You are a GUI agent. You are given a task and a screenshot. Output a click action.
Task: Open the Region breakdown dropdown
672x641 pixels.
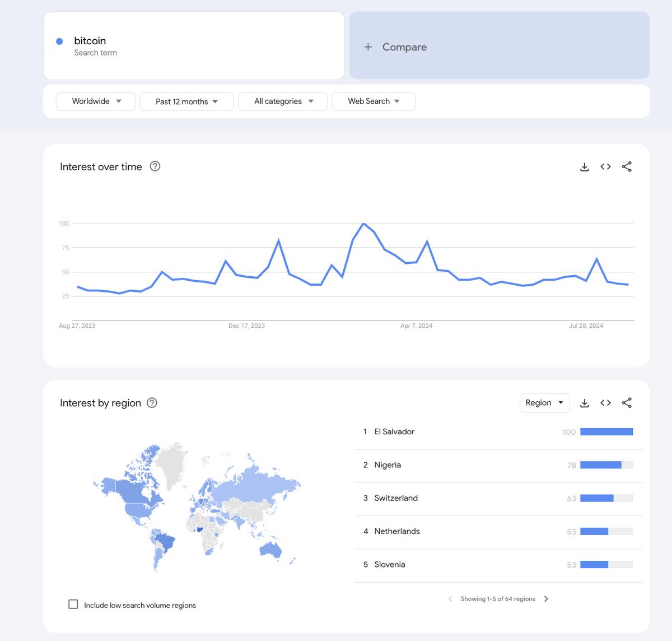click(544, 403)
